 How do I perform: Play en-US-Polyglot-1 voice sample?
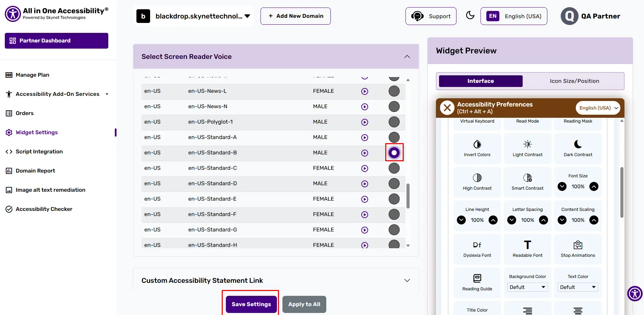365,122
